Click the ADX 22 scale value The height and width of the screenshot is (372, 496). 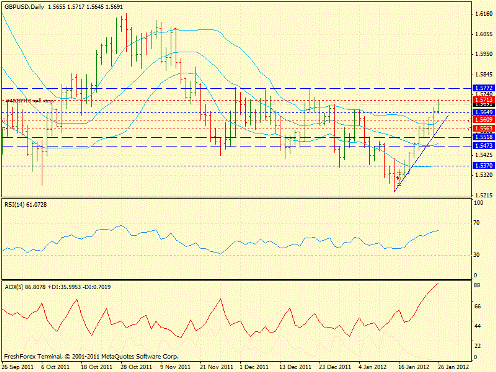point(477,346)
